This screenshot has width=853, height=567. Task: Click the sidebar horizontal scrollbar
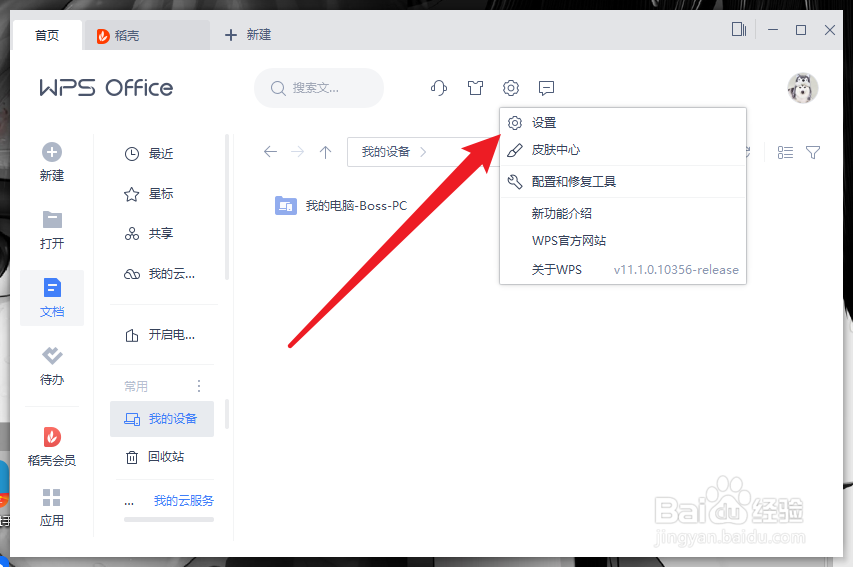click(169, 519)
